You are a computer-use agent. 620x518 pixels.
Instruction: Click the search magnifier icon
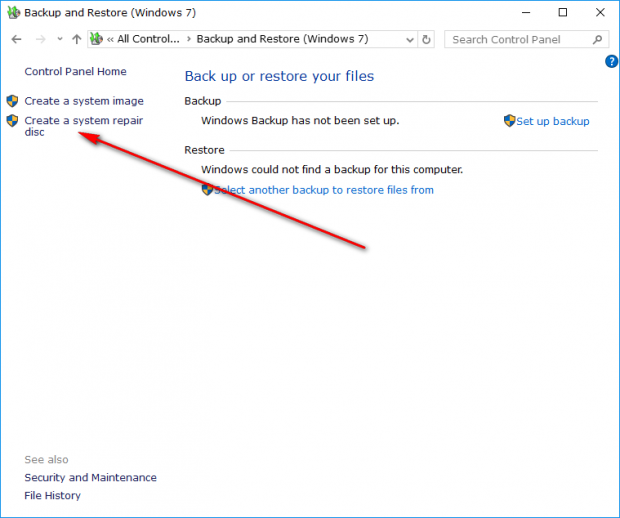coord(597,40)
